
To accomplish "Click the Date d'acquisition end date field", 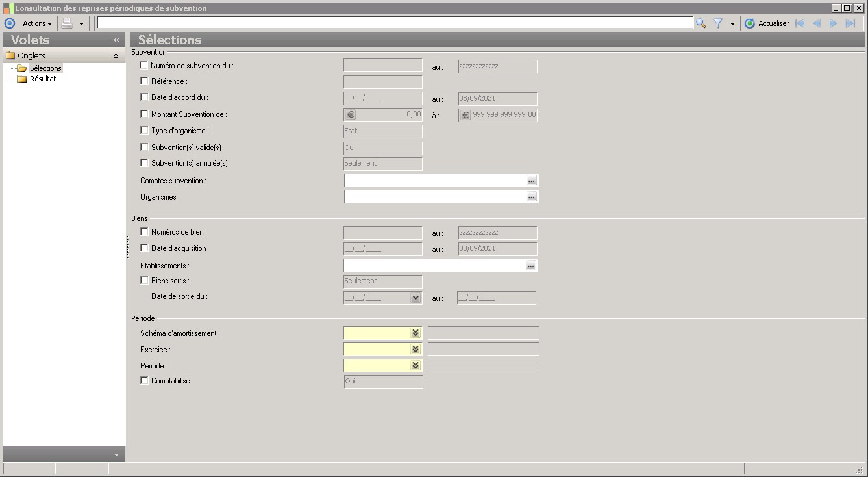I will point(498,249).
